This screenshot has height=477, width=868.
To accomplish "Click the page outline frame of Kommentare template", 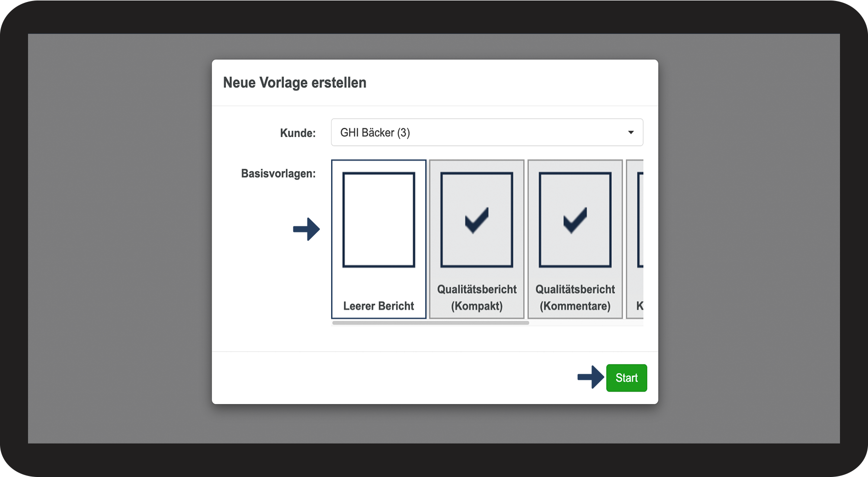I will click(575, 220).
